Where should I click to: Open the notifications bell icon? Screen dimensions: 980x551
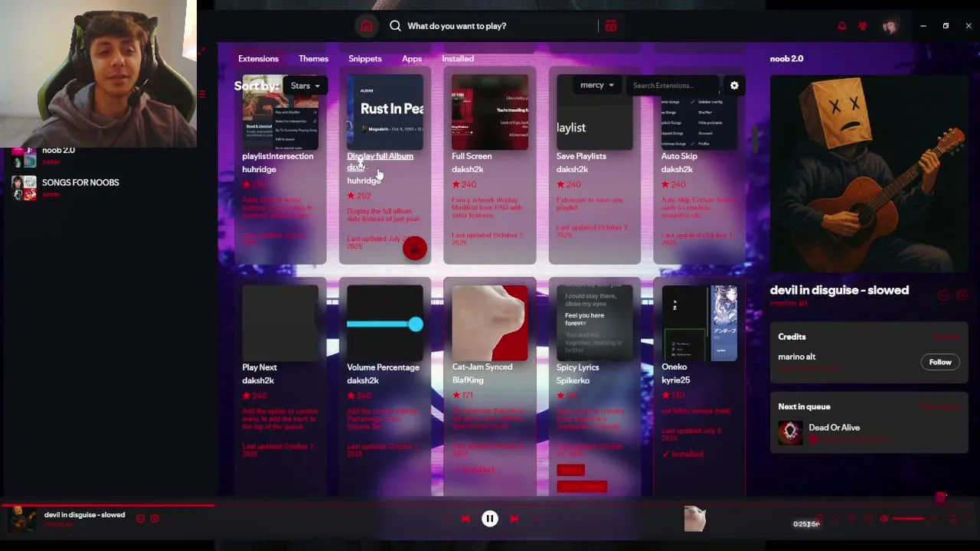tap(842, 26)
